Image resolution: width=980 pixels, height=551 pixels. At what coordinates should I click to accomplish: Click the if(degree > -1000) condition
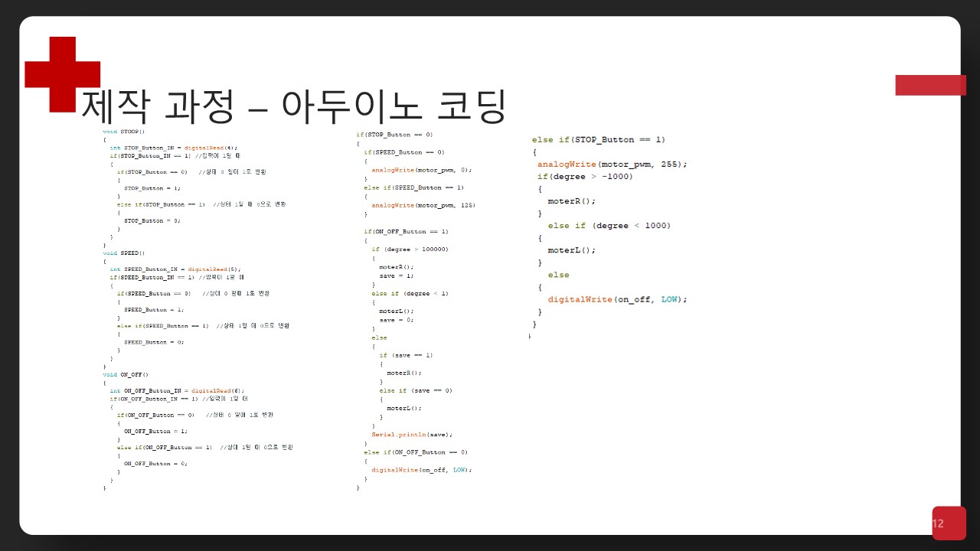pos(584,176)
